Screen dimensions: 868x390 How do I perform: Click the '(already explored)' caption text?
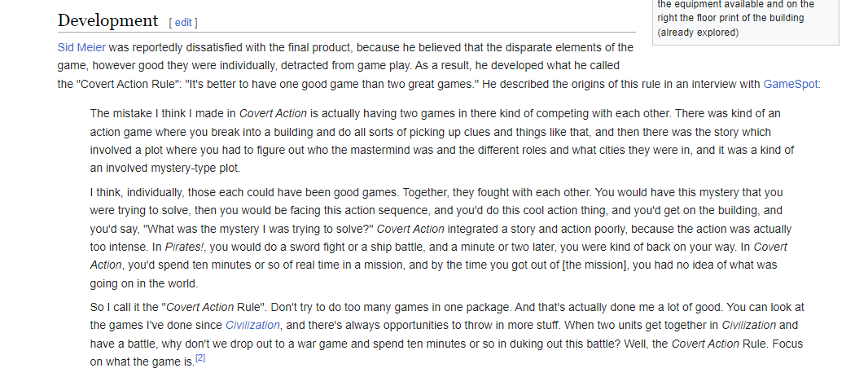click(x=698, y=32)
